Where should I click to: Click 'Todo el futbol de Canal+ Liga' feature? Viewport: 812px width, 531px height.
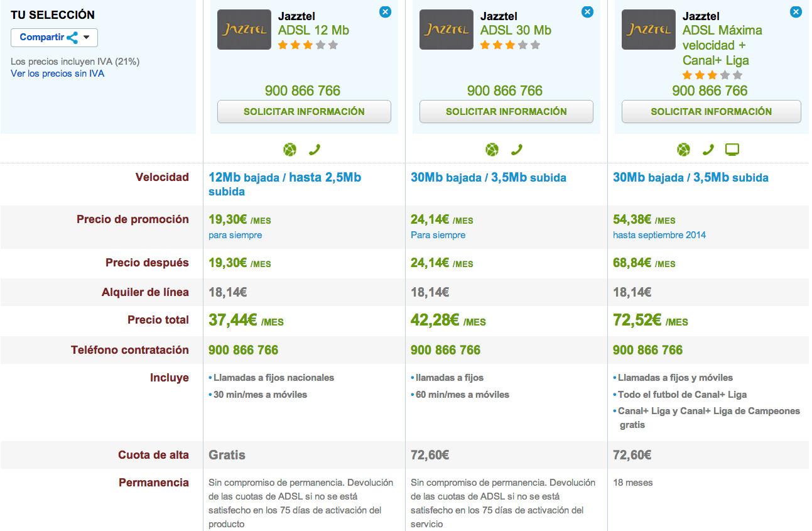pos(682,395)
